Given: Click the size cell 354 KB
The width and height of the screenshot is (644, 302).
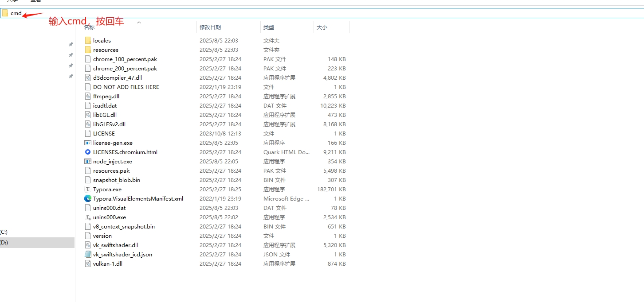Looking at the screenshot, I should point(337,162).
